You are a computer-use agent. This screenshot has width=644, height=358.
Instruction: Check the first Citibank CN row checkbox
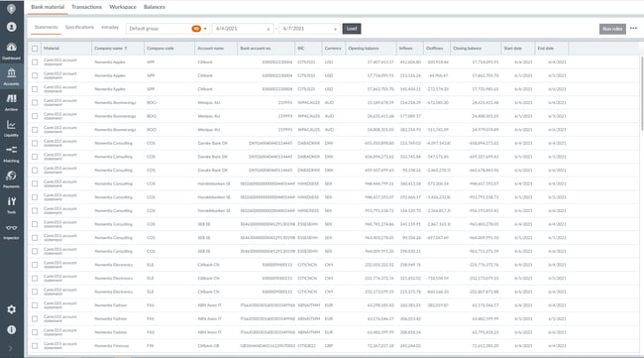click(x=35, y=265)
